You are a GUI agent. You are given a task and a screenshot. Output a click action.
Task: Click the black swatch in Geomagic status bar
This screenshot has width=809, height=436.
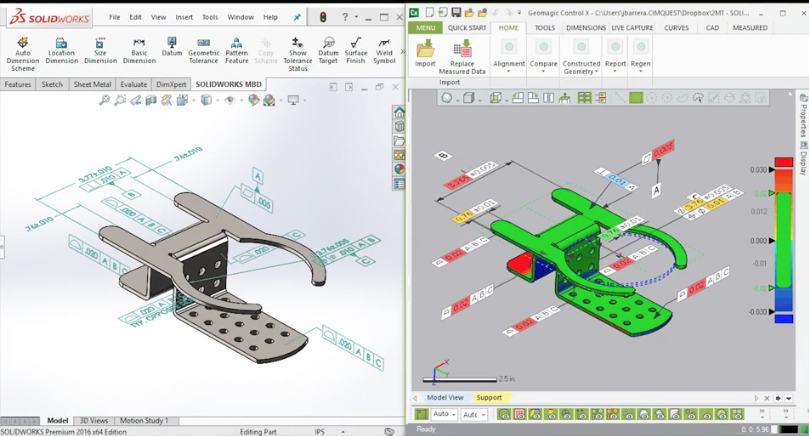pyautogui.click(x=789, y=429)
